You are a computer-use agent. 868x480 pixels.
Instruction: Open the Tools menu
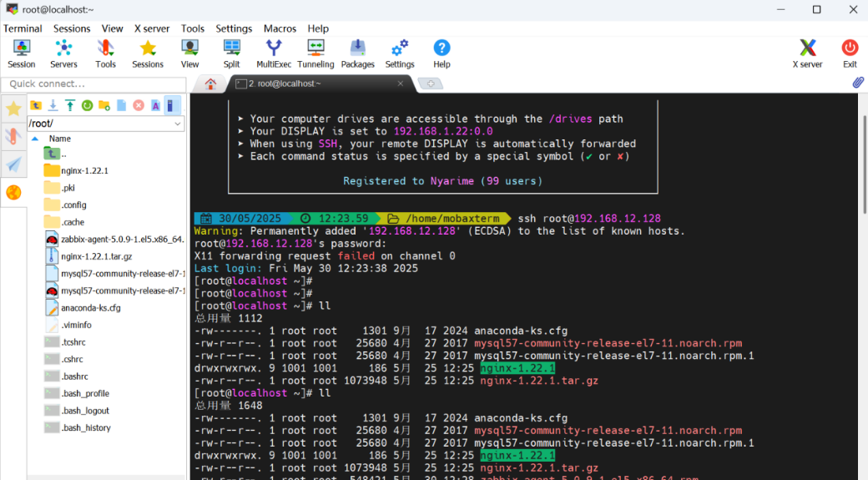[x=193, y=28]
